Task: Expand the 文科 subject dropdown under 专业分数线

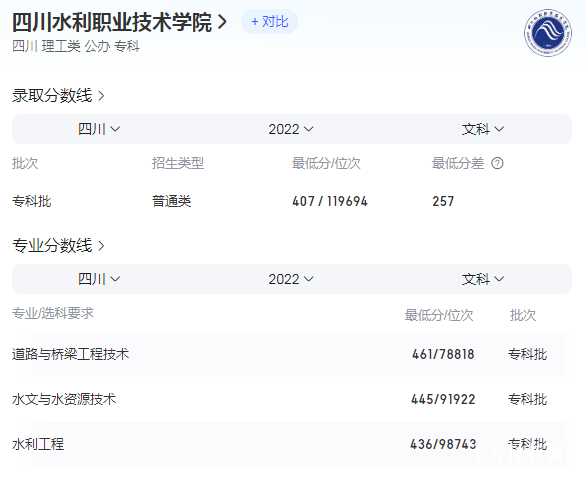Action: pyautogui.click(x=483, y=279)
